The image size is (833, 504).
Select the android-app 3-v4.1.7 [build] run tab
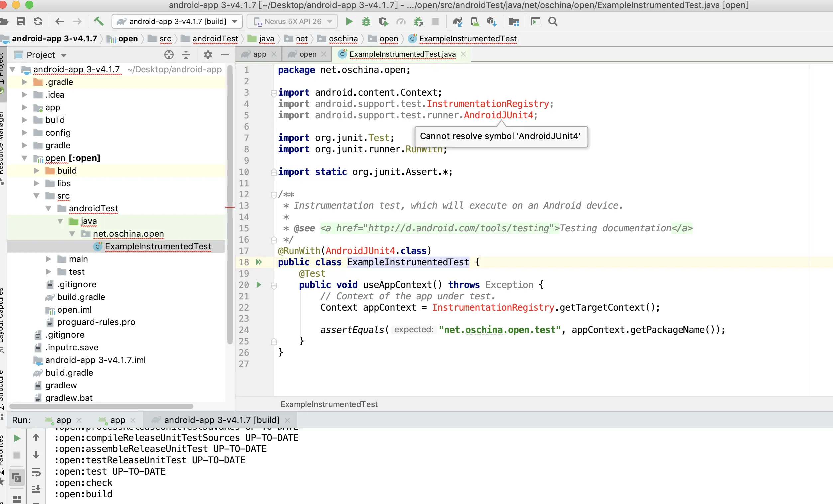click(221, 420)
